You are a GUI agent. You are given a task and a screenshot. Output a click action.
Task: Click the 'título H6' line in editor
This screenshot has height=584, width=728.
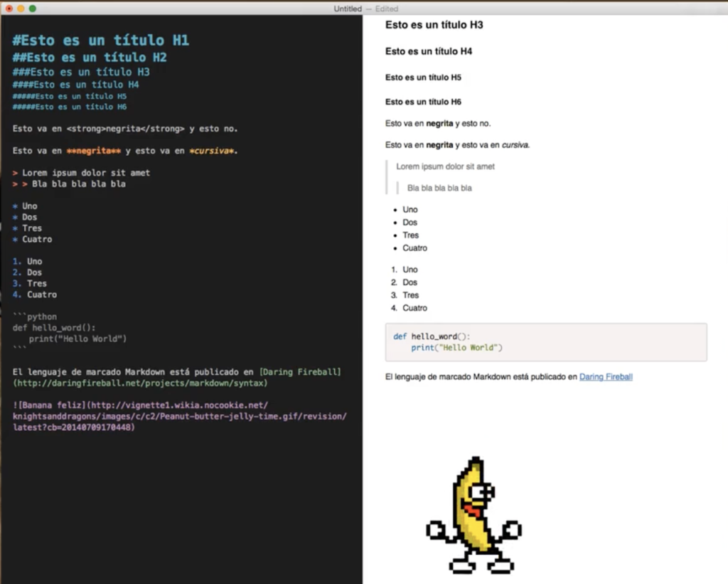pyautogui.click(x=70, y=107)
